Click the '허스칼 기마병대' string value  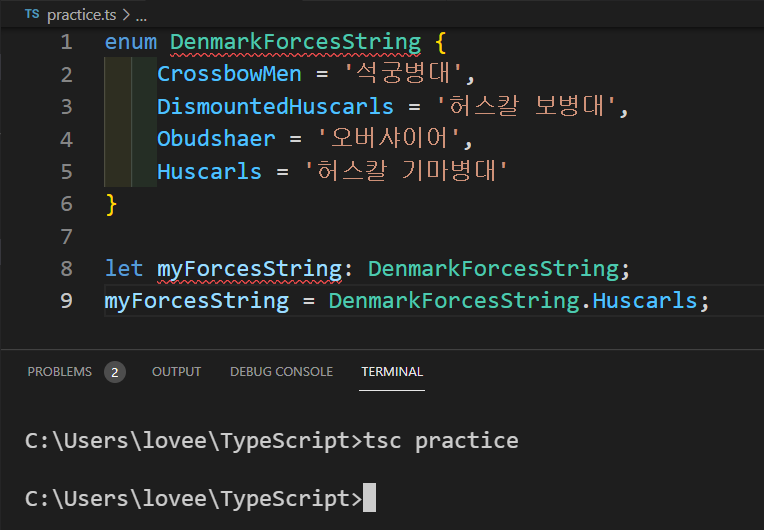pyautogui.click(x=405, y=170)
